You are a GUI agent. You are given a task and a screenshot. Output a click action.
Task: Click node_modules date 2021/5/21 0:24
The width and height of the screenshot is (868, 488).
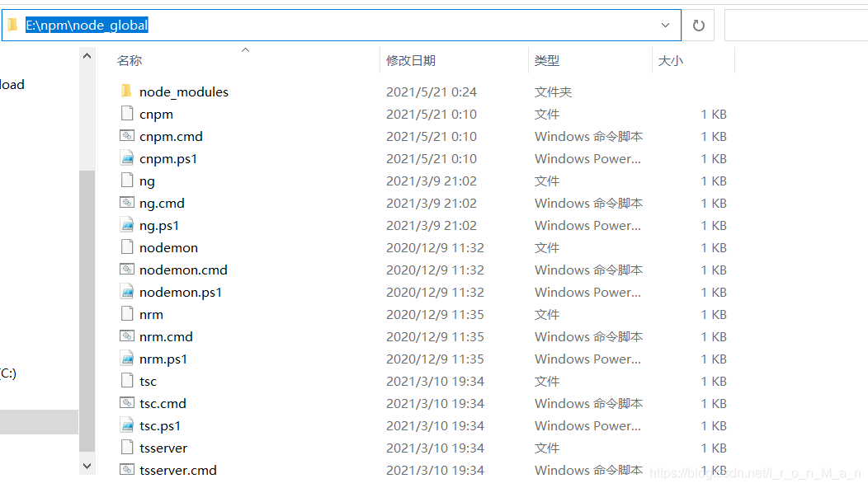(x=432, y=91)
